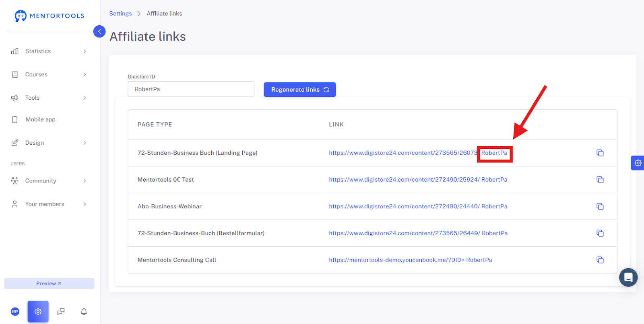The height and width of the screenshot is (324, 644).
Task: Click the Mentortools logo
Action: [x=50, y=16]
